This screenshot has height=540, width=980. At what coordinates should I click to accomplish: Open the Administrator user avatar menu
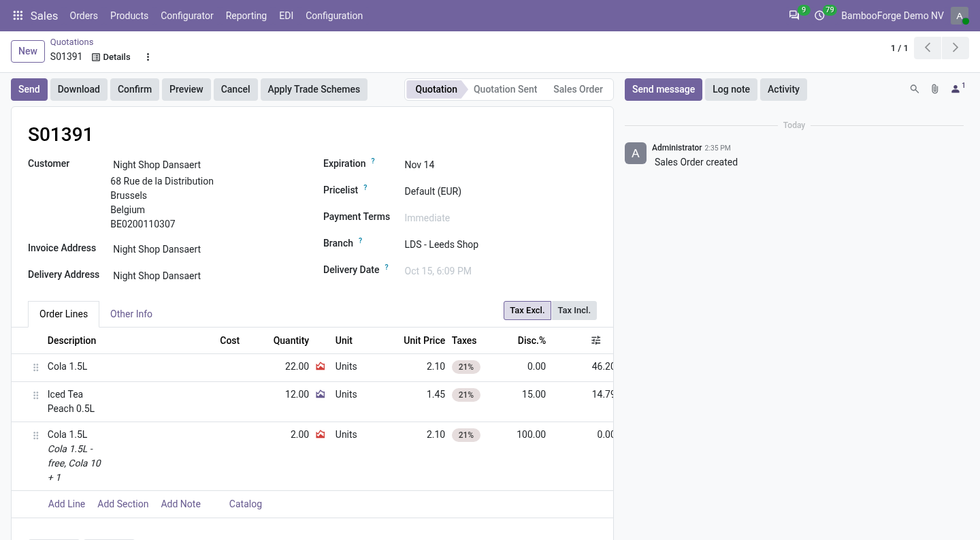pos(960,16)
